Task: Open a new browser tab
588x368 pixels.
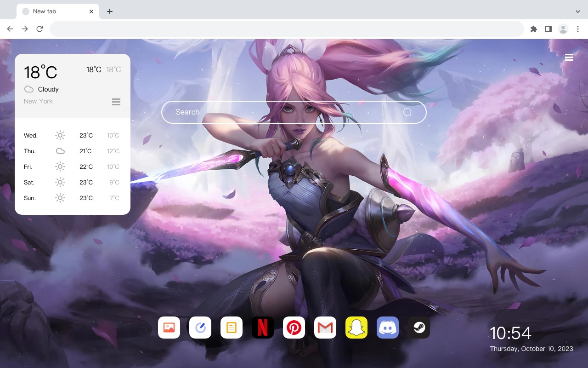Action: pos(109,11)
